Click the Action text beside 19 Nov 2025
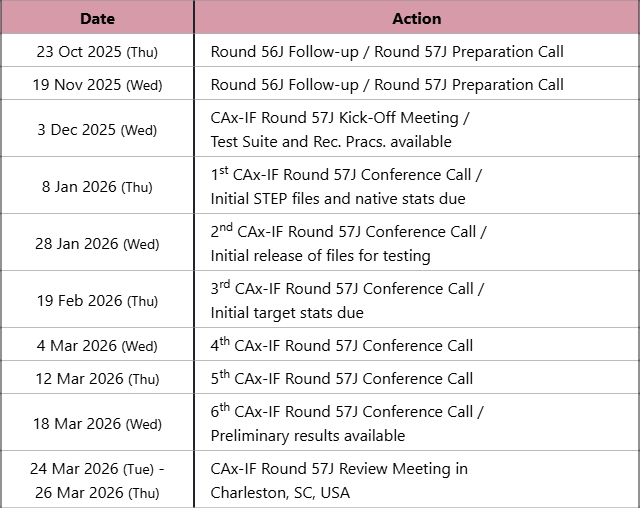Viewport: 640px width, 508px height. tap(387, 84)
